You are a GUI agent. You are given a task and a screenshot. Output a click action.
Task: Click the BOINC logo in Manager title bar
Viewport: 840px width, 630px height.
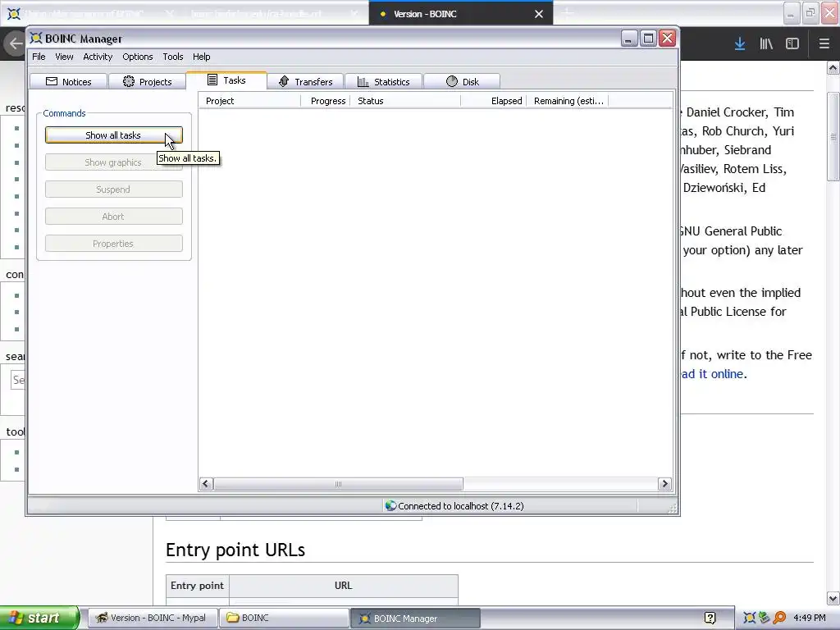click(36, 38)
